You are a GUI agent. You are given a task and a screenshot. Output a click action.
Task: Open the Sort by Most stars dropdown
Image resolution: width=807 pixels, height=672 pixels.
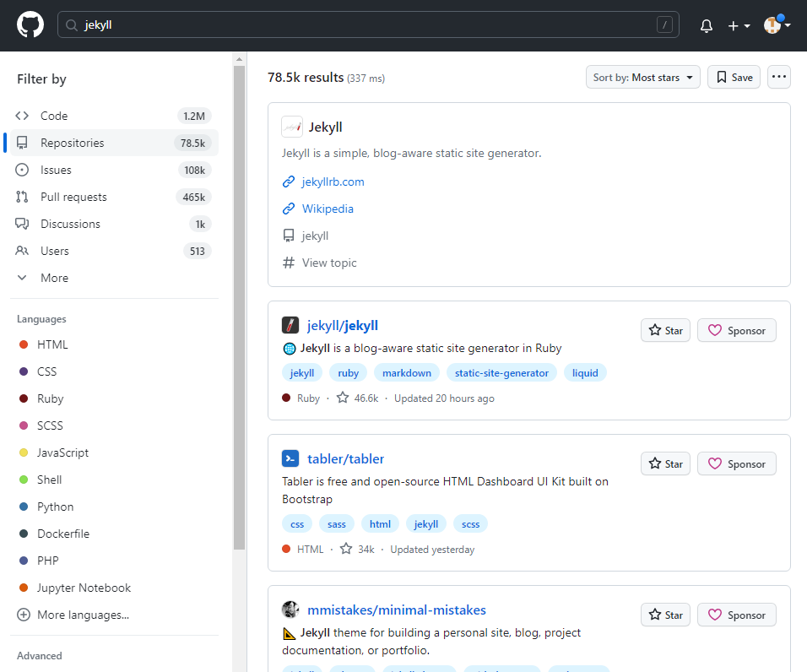tap(642, 77)
